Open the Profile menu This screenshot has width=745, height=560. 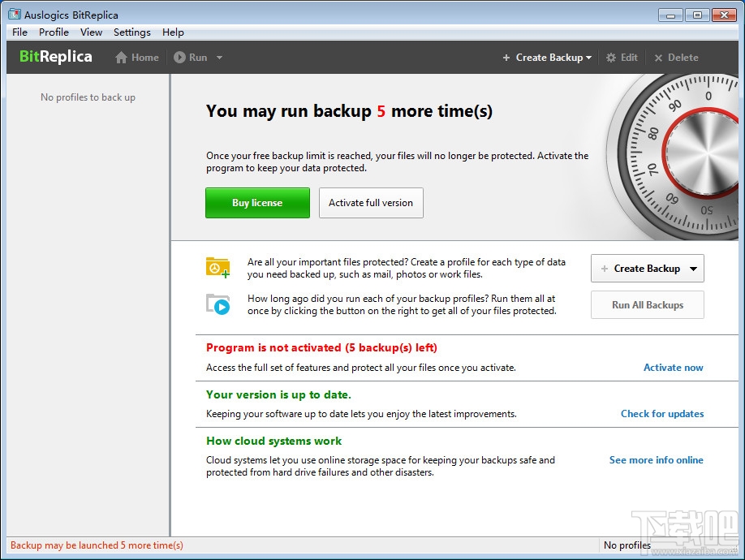coord(54,32)
